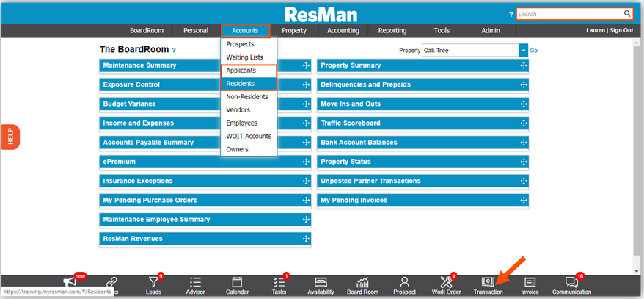Expand the Income and Expenses panel
Image resolution: width=644 pixels, height=299 pixels.
205,123
